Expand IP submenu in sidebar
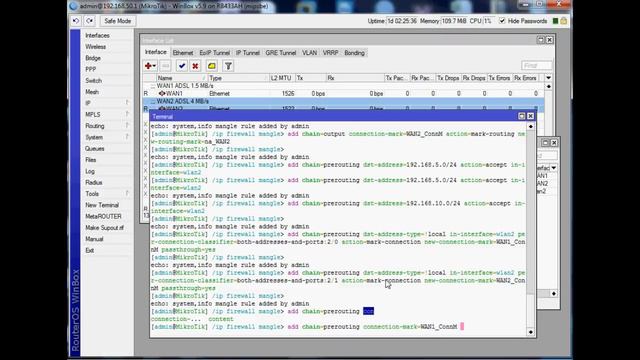 click(107, 103)
